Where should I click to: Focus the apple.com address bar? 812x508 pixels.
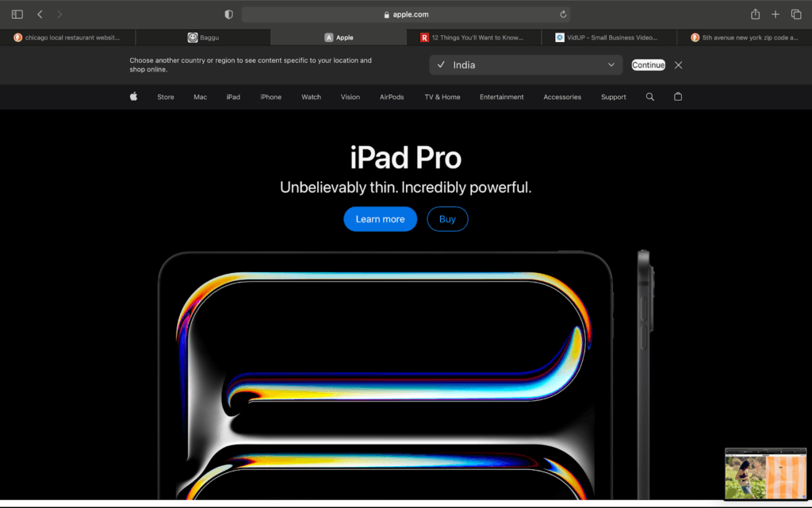[x=406, y=14]
